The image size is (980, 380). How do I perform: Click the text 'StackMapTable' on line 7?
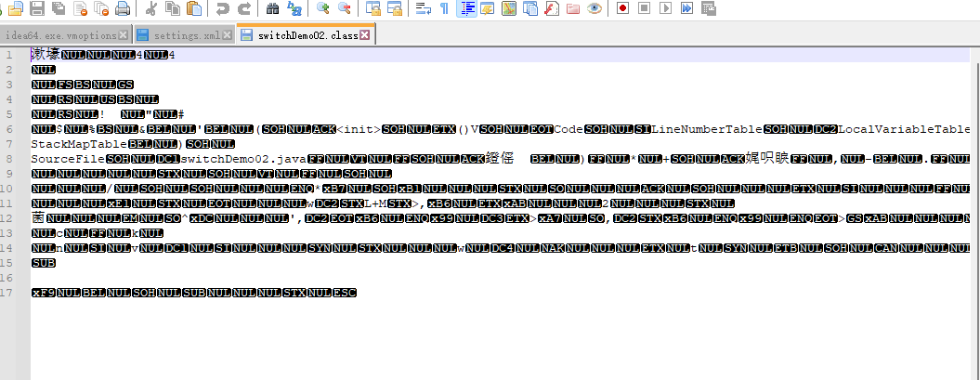click(x=79, y=144)
